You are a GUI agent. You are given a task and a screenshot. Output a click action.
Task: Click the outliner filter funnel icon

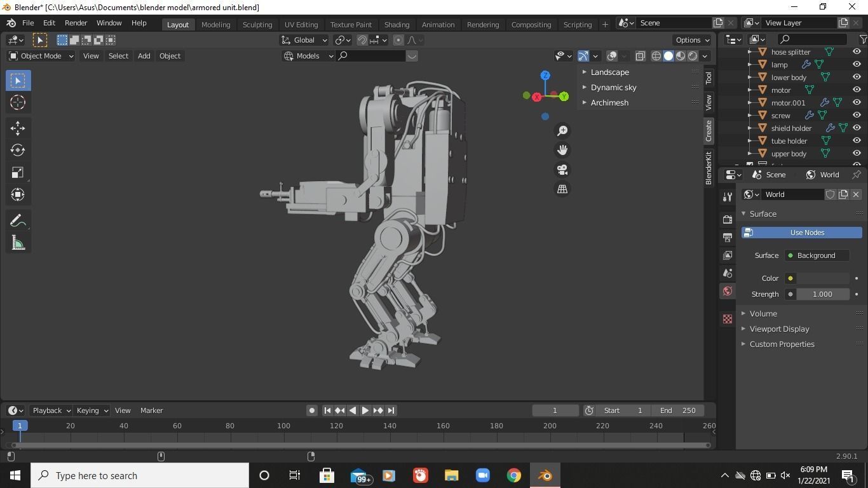point(862,39)
